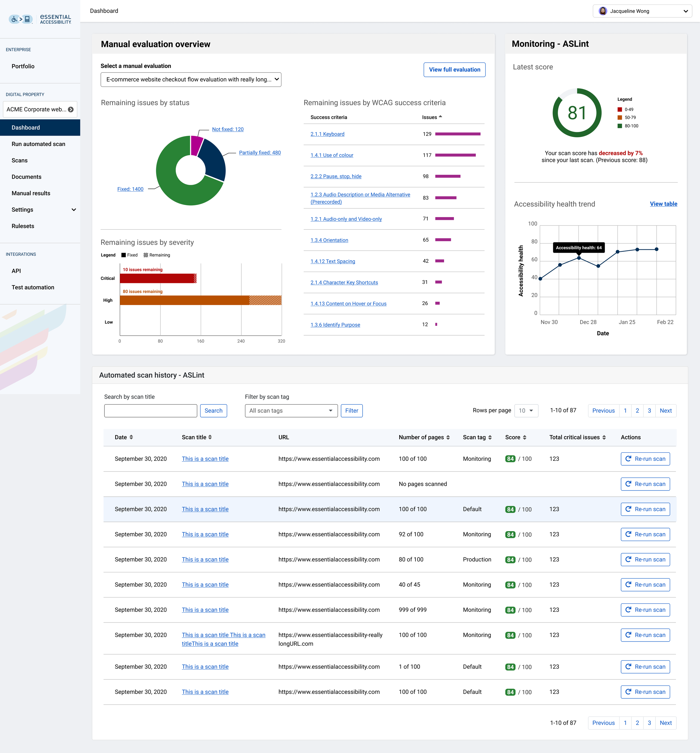
Task: Sort by Scan title arrows
Action: click(x=210, y=437)
